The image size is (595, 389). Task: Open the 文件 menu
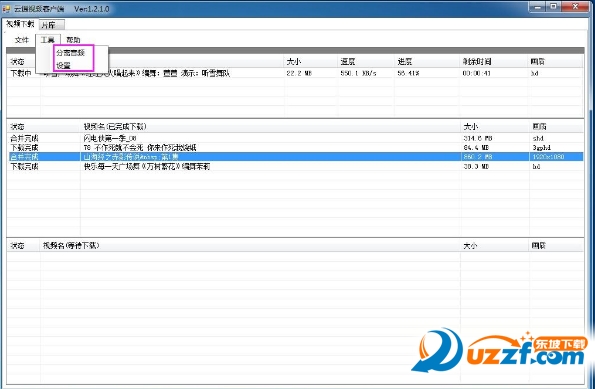pyautogui.click(x=22, y=40)
